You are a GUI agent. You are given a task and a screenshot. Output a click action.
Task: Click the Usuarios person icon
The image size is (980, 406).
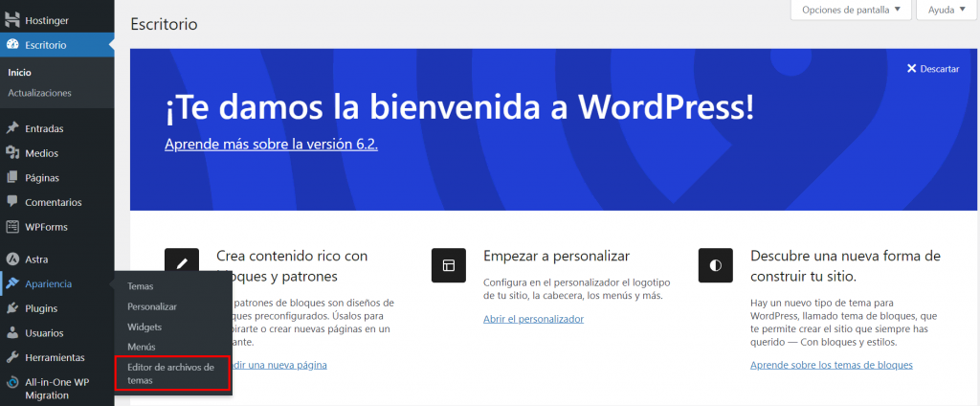(x=12, y=334)
